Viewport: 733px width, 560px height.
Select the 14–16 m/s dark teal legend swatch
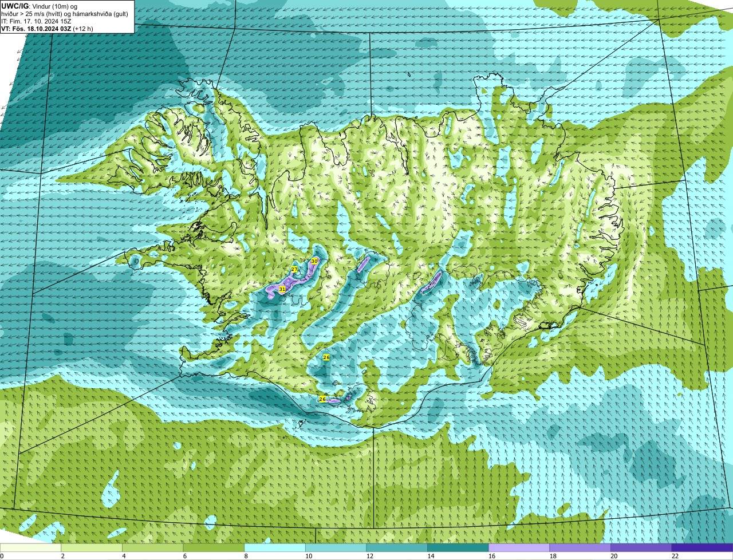458,547
